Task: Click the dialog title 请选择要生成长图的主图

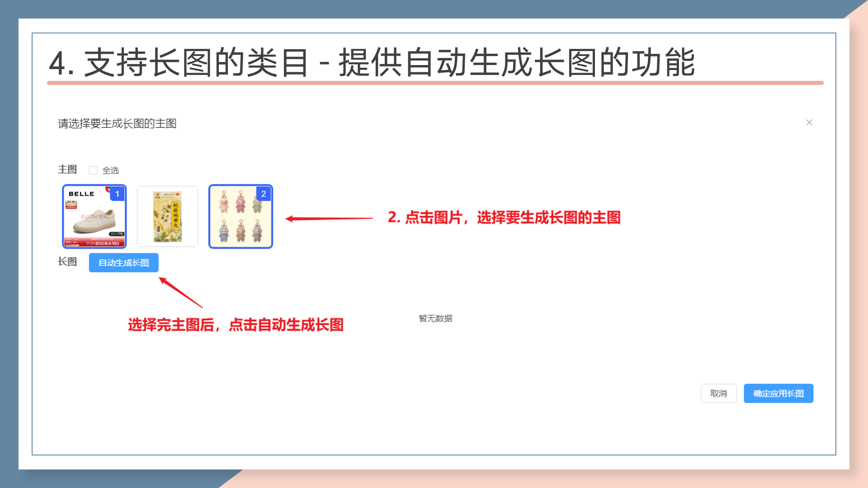Action: click(117, 123)
